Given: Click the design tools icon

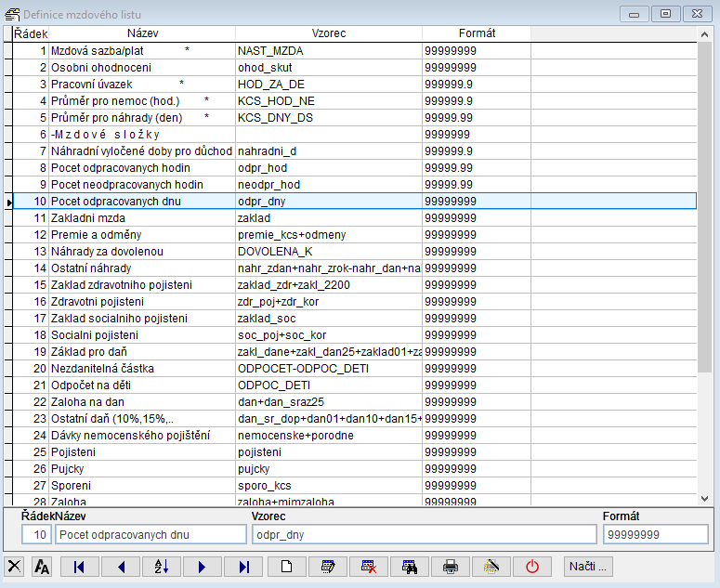Looking at the screenshot, I should tap(491, 567).
